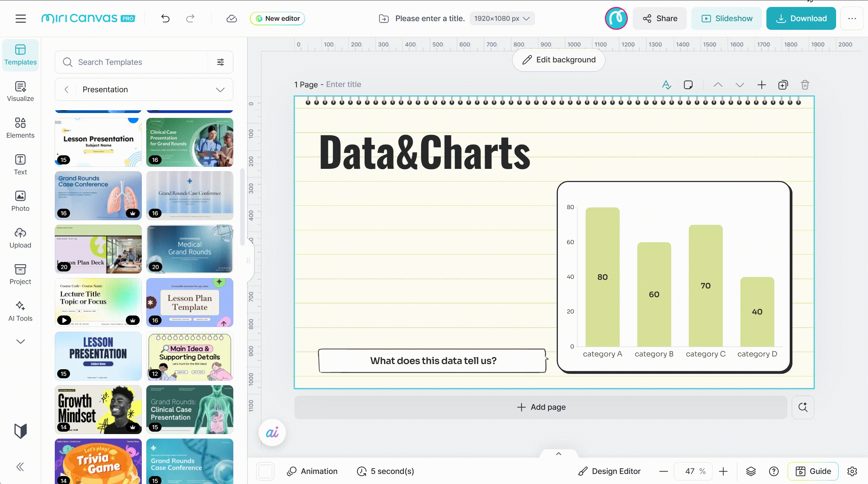Redo the last action
This screenshot has width=868, height=484.
coord(190,18)
